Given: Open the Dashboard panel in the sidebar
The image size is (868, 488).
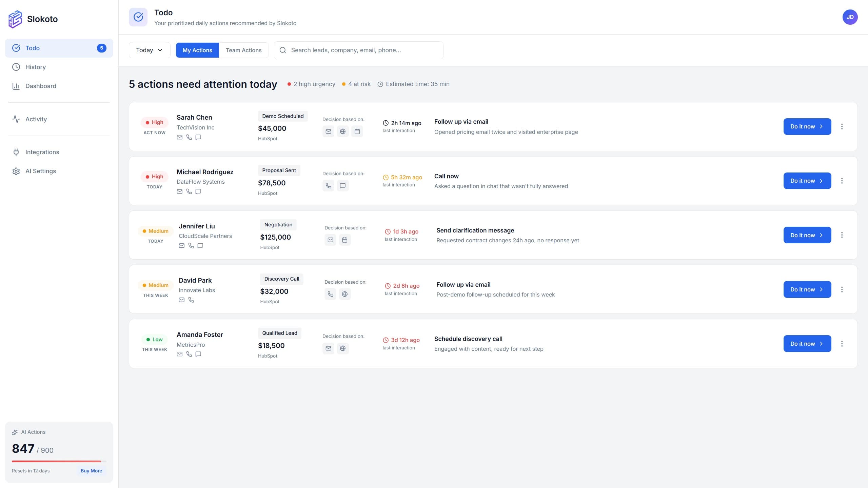Looking at the screenshot, I should [40, 86].
